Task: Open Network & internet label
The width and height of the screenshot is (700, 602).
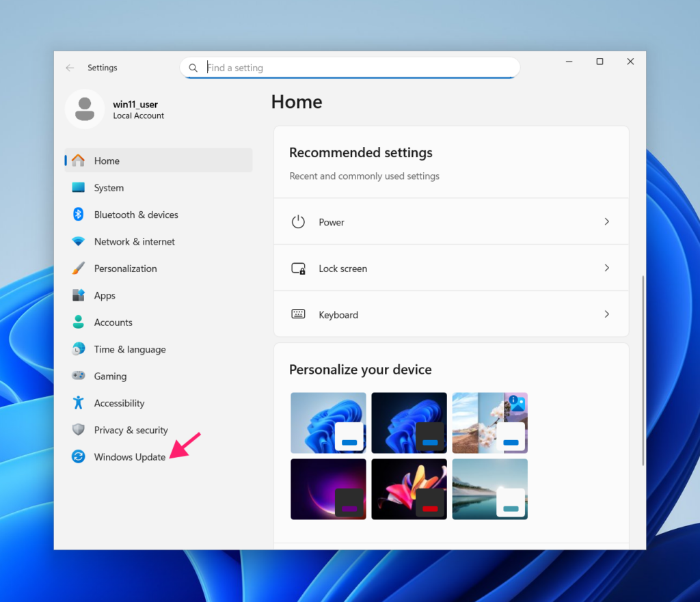Action: pos(135,241)
